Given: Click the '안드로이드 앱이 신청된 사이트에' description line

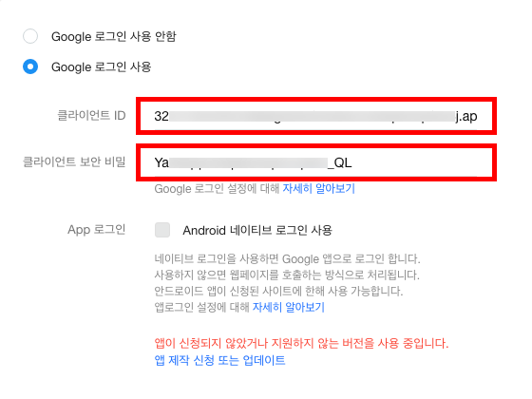Looking at the screenshot, I should coord(278,291).
